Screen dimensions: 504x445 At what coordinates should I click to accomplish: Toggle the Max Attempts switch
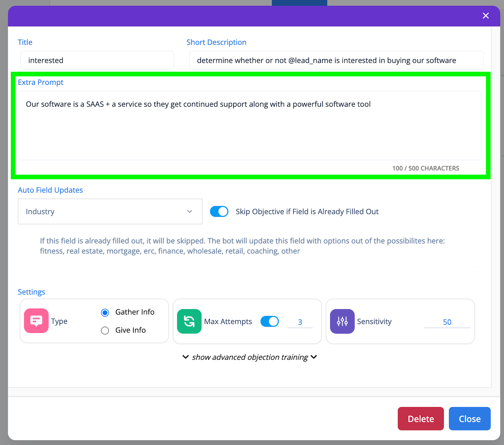click(x=270, y=321)
